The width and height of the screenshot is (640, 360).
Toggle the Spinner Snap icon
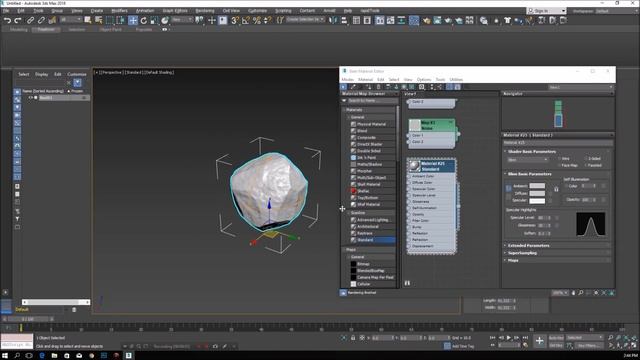(267, 20)
